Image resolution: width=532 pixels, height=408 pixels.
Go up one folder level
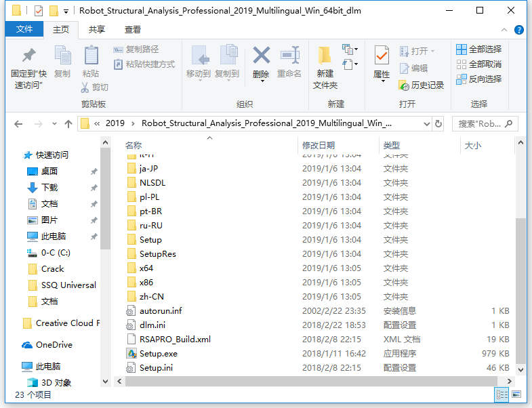(68, 124)
